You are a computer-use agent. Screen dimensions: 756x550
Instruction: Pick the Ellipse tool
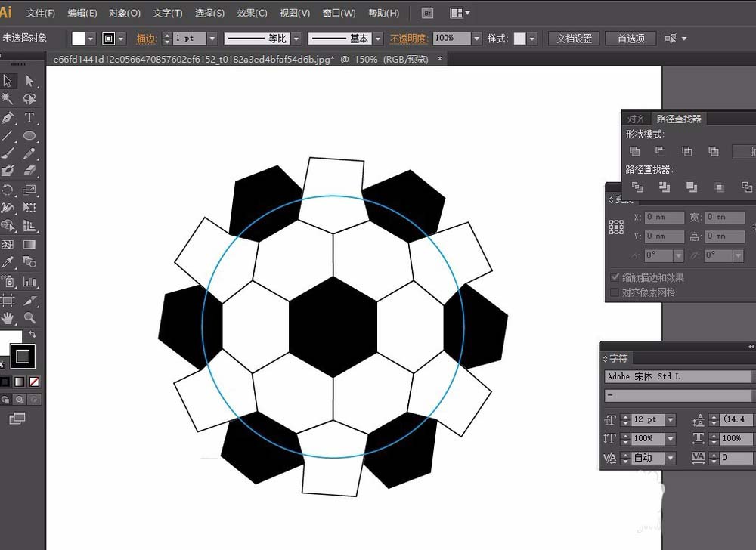click(x=29, y=136)
